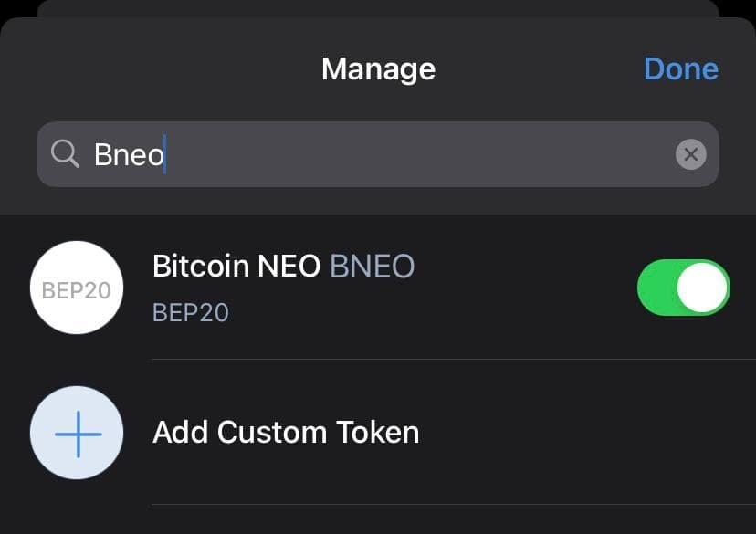Tap the BEP20 network label under Bitcoin NEO
Viewport: 756px width, 534px height.
[x=190, y=313]
